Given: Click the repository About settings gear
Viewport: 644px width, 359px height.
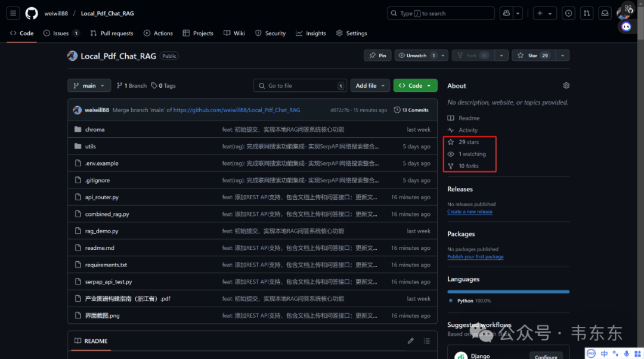Looking at the screenshot, I should (566, 85).
